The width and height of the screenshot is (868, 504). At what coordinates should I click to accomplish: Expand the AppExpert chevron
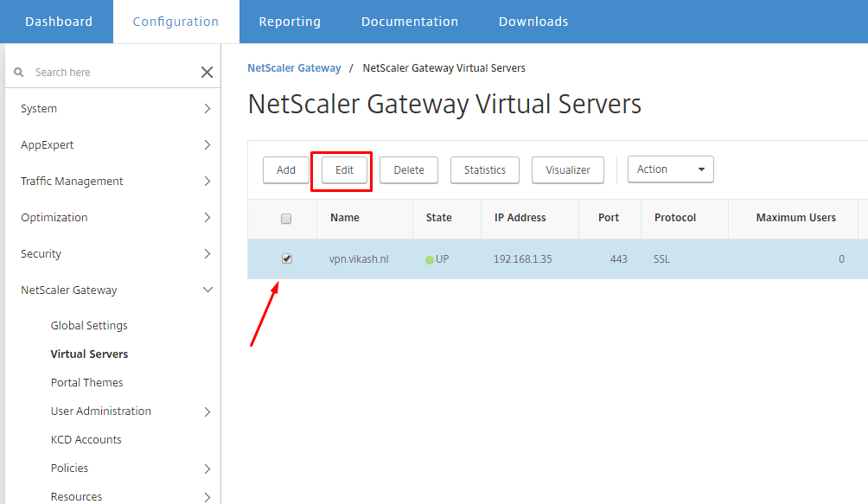pos(207,145)
